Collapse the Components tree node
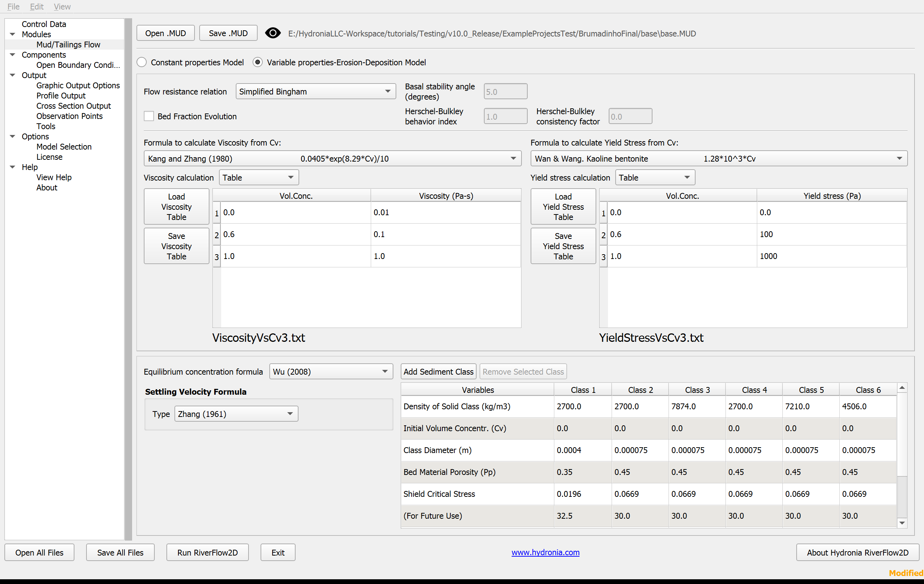Image resolution: width=924 pixels, height=584 pixels. (13, 55)
